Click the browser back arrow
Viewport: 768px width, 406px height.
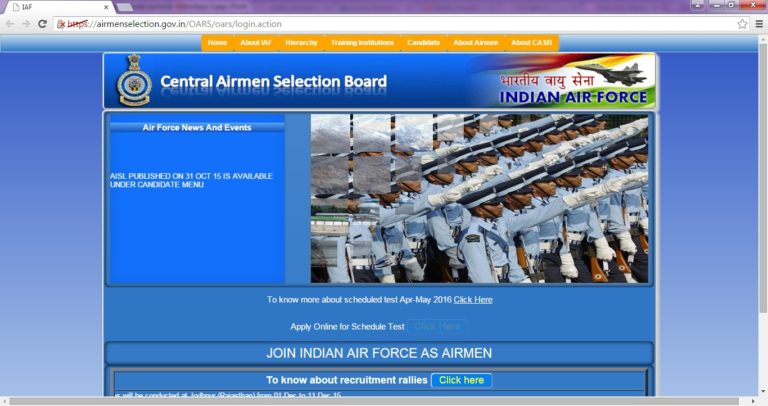[x=11, y=24]
